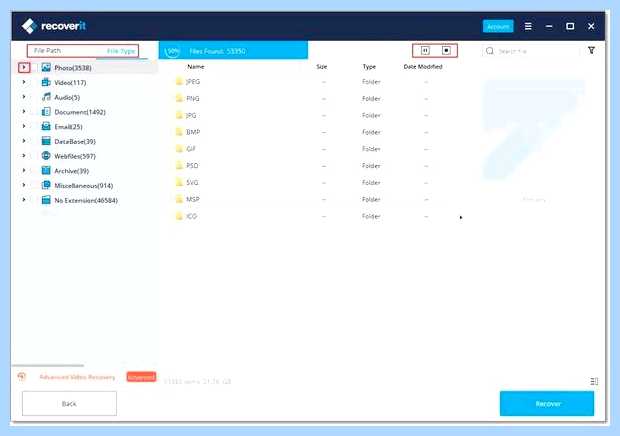Select the No Extension(46584) label
The image size is (620, 436).
(x=86, y=200)
